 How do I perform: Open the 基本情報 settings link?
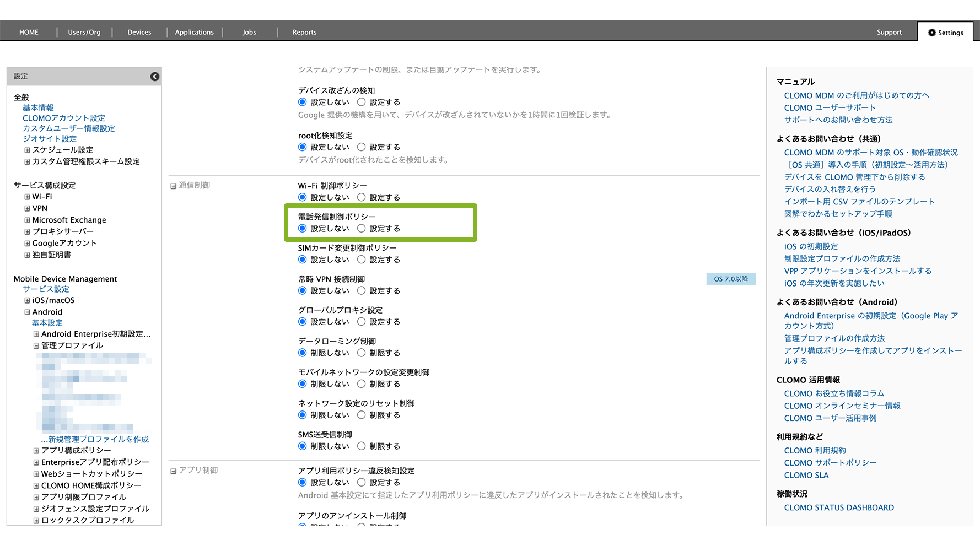38,107
